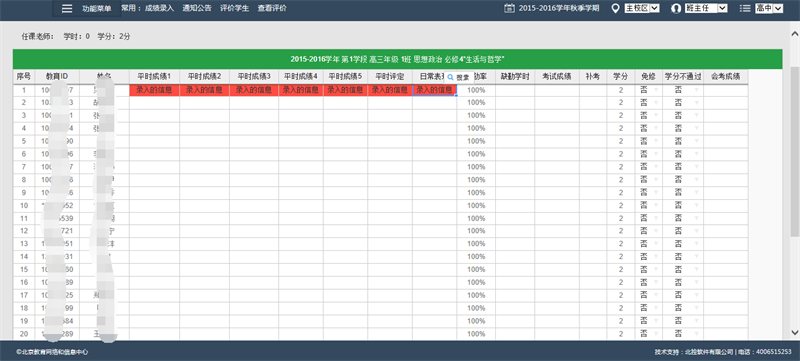
Task: Click the 平时评定 column header
Action: [x=390, y=76]
